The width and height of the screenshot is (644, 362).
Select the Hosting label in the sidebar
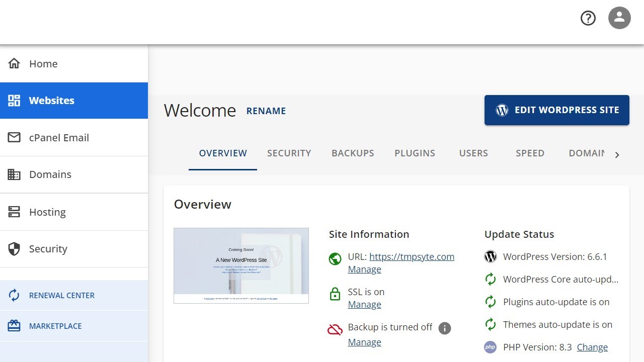click(47, 212)
